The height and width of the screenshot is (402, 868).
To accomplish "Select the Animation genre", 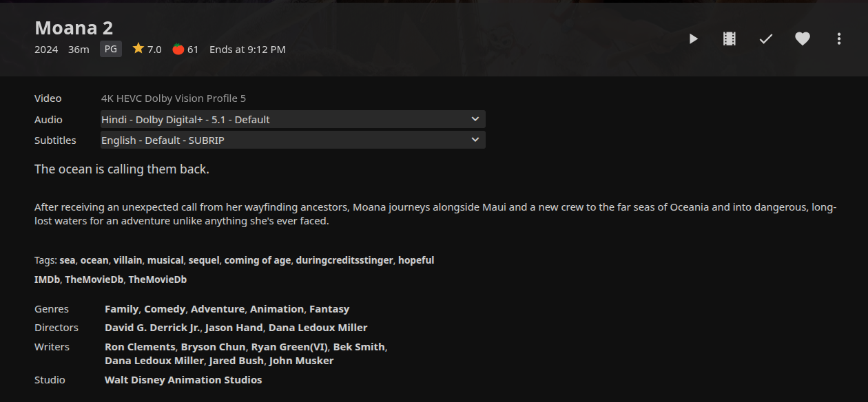I will pyautogui.click(x=276, y=309).
